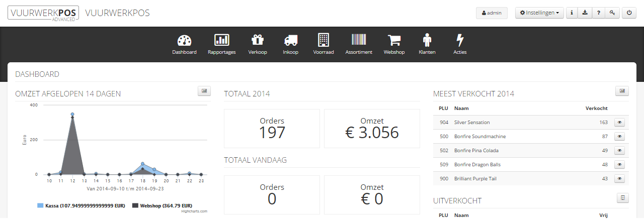Go to Verkoop gift icon
Screen dimensions: 644x220
(258, 41)
